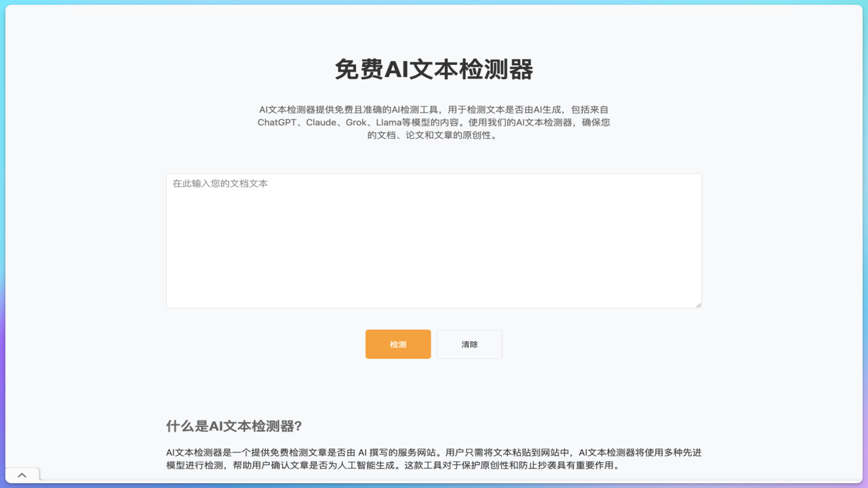Viewport: 868px width, 488px height.
Task: Click the orange Detect action button
Action: (398, 344)
